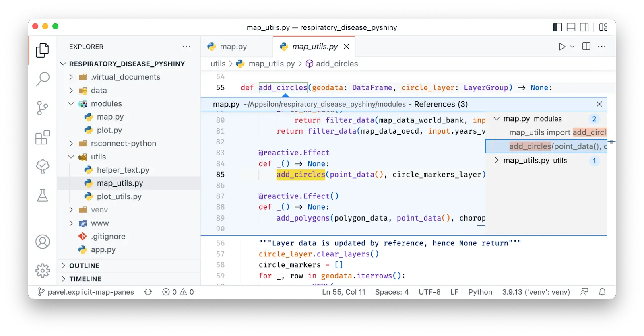Toggle the primary side bar layout button
Screen dimensions: 644x336
(557, 27)
